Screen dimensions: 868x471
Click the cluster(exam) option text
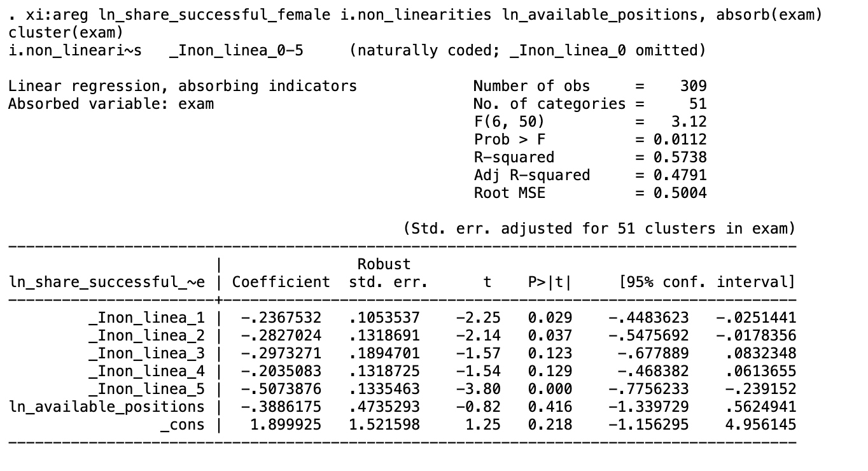[x=66, y=32]
